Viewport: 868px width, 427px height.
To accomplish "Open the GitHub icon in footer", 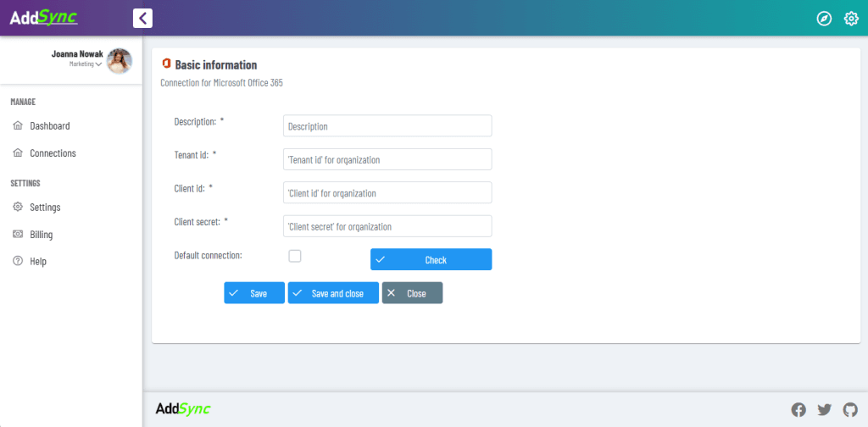I will 849,410.
